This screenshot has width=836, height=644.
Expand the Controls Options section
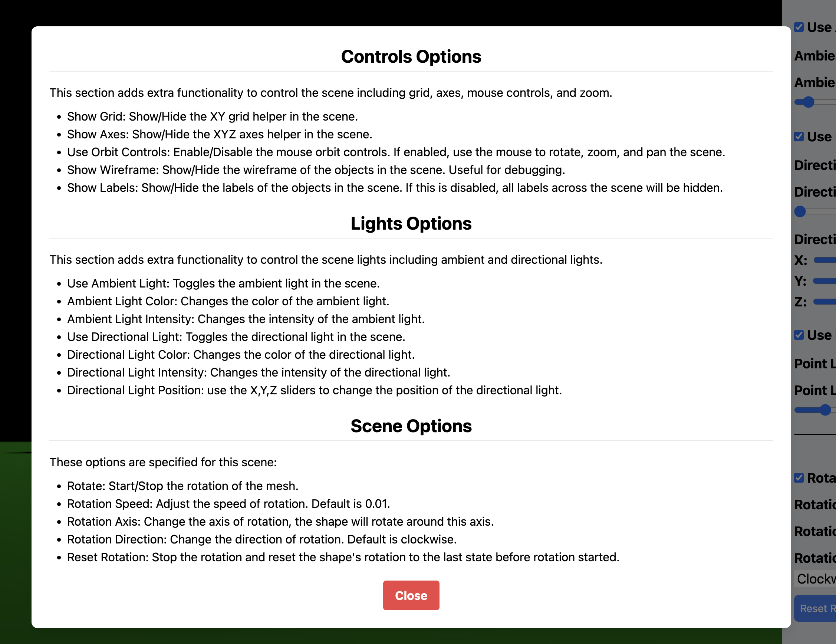[x=411, y=56]
